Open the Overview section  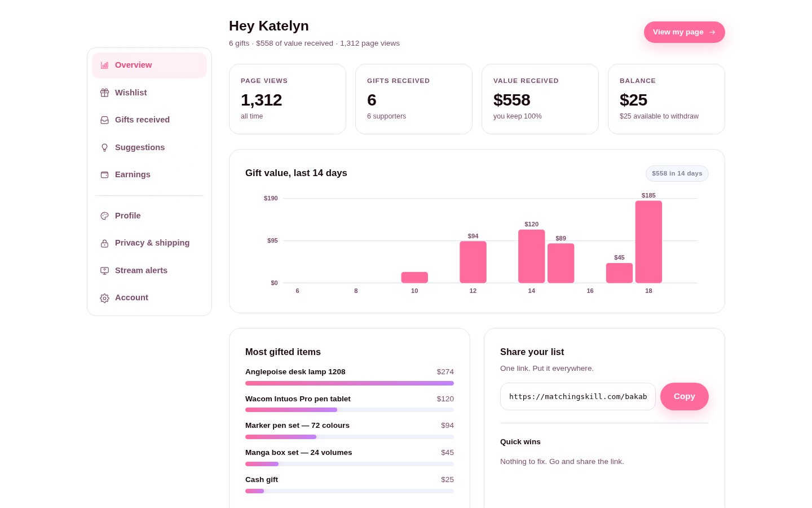point(149,65)
